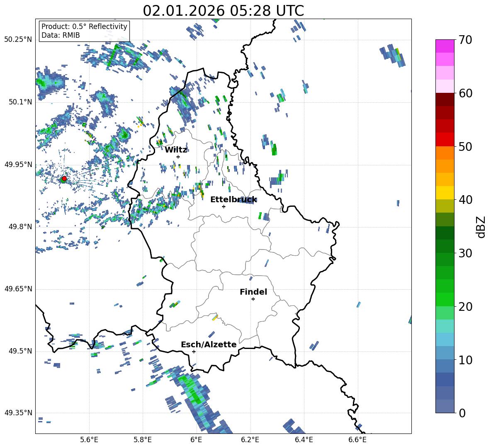Screen dimensions: 491x448
Task: Click the 6.2°E longitude label
Action: click(x=250, y=440)
